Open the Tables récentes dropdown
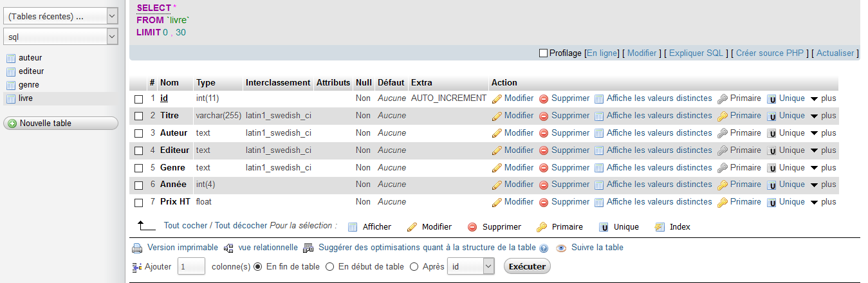This screenshot has width=868, height=283. coord(60,17)
